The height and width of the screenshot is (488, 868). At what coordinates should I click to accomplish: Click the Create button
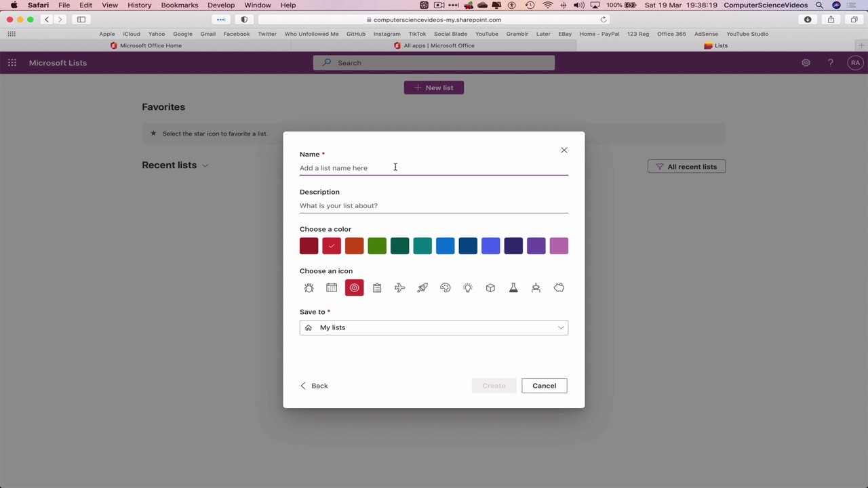[x=494, y=386]
